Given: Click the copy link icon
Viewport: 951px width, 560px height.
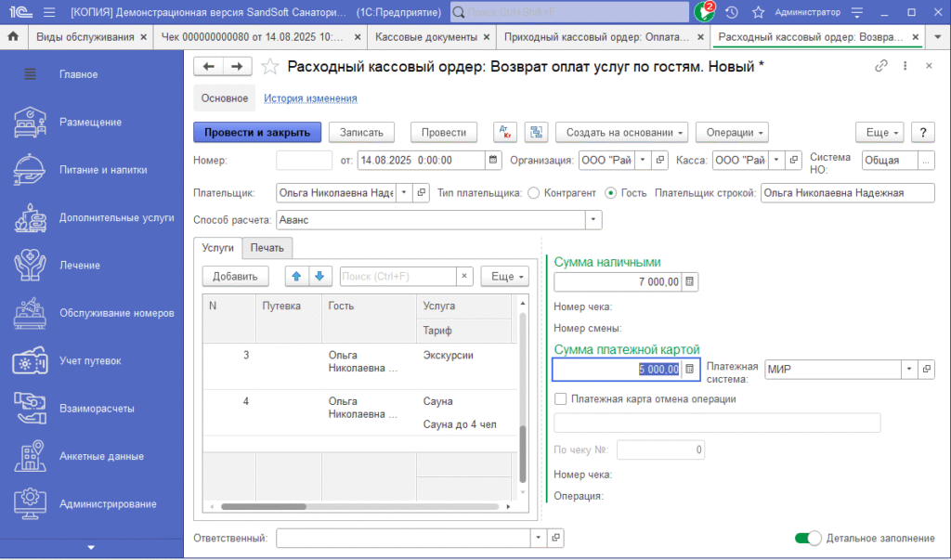Looking at the screenshot, I should click(881, 66).
